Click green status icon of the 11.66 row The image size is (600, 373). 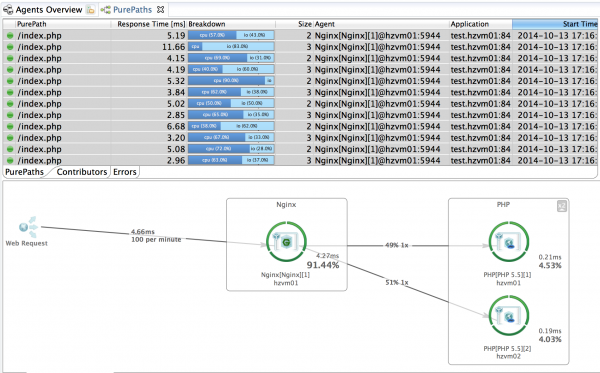coord(10,47)
